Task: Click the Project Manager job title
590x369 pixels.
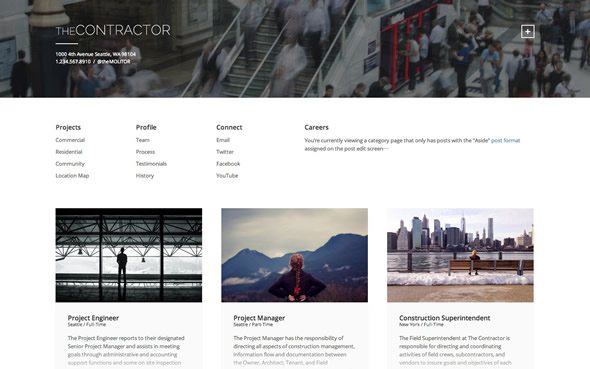Action: coord(259,318)
